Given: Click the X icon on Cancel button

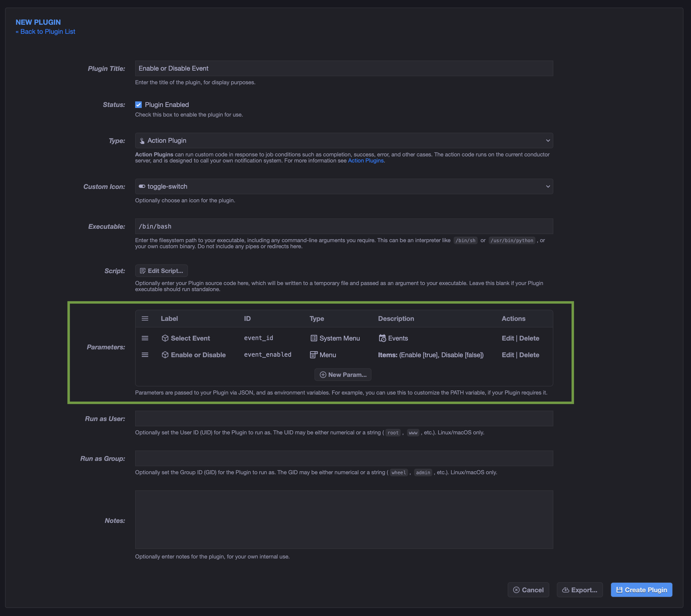Looking at the screenshot, I should [x=516, y=590].
